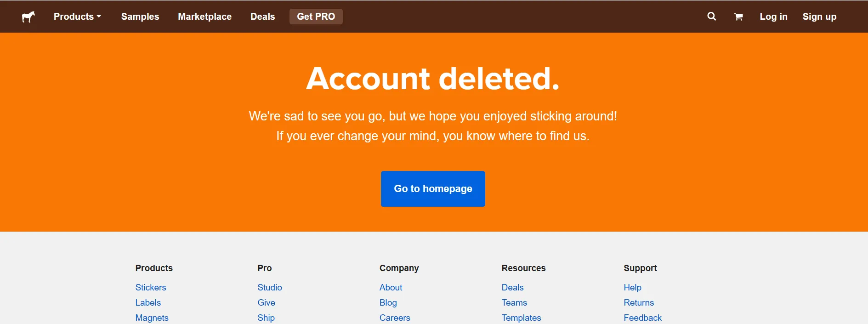Expand the Products dropdown menu

point(77,16)
